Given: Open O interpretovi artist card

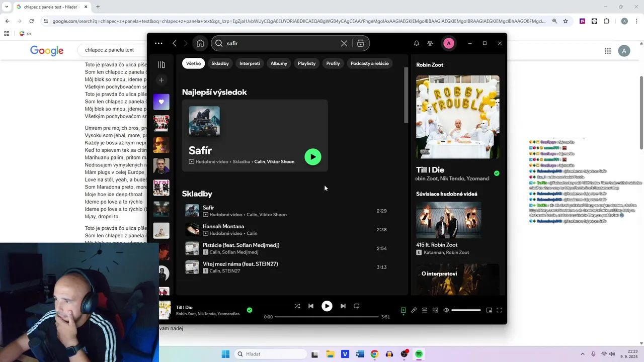Looking at the screenshot, I should 458,280.
